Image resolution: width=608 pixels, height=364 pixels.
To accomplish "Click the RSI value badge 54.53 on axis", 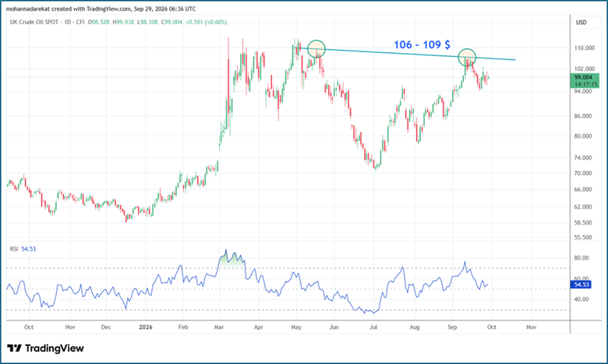I will pyautogui.click(x=581, y=284).
